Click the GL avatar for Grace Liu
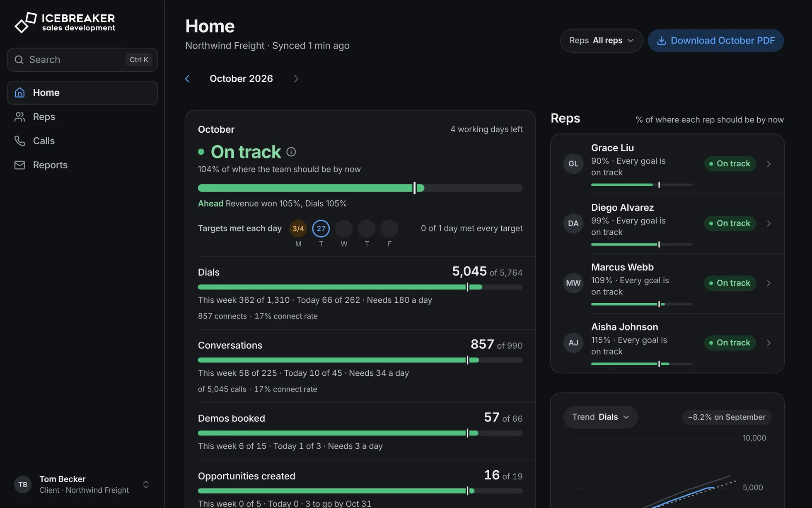The width and height of the screenshot is (812, 508). (x=573, y=164)
